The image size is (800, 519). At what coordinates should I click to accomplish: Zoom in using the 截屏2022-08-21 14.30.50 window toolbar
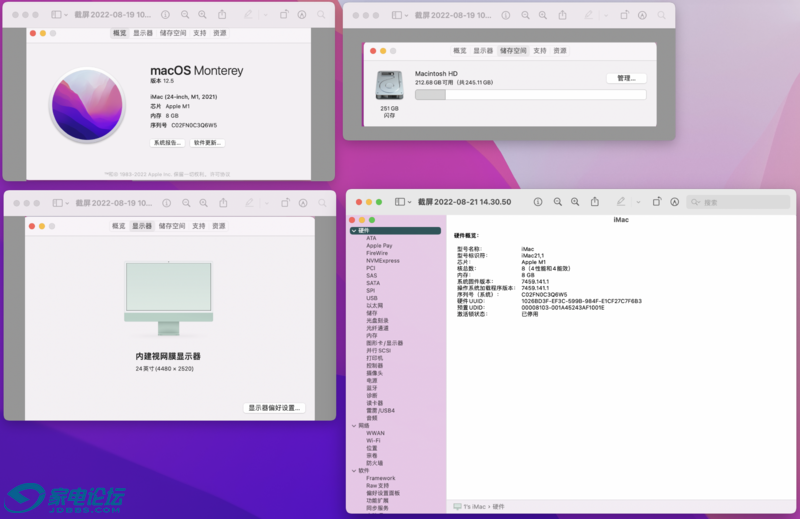tap(575, 202)
